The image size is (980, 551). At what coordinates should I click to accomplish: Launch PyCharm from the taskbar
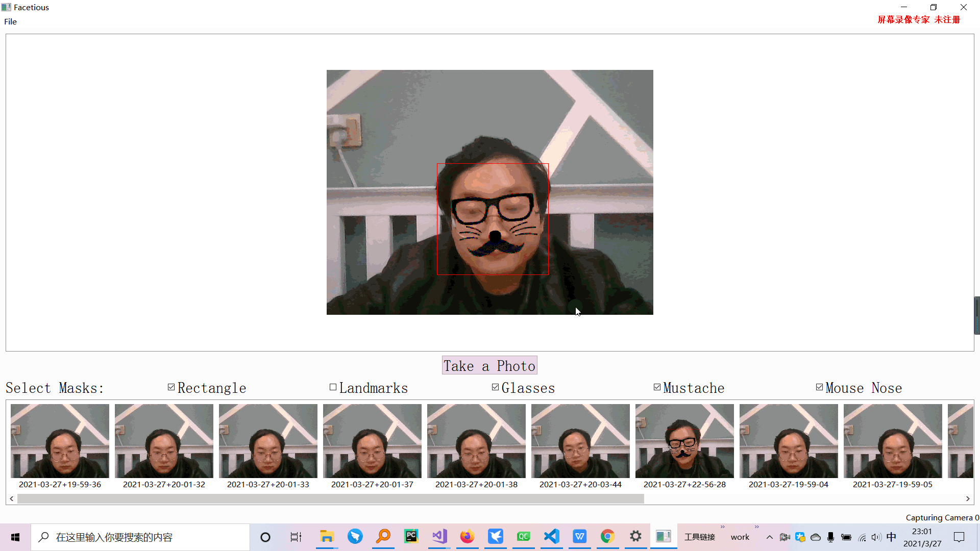tap(411, 537)
